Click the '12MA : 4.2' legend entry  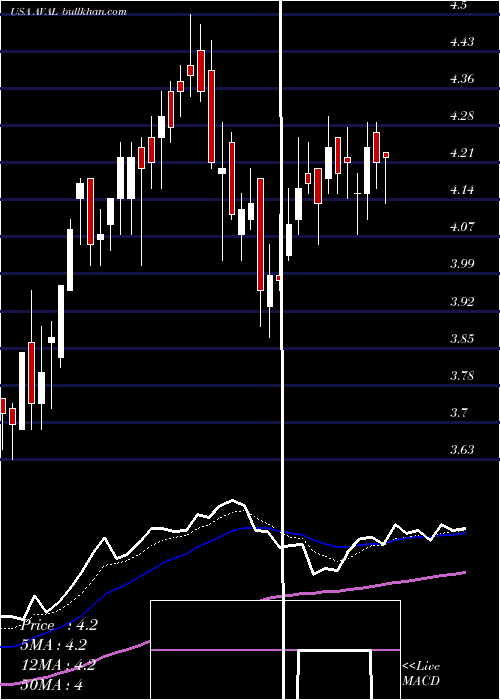pos(58,665)
